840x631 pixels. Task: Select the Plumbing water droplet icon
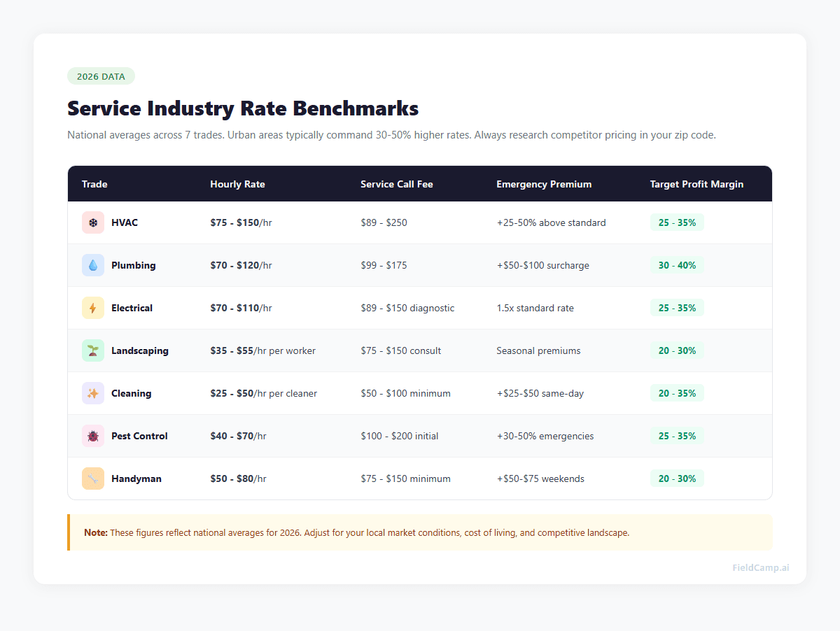(92, 265)
